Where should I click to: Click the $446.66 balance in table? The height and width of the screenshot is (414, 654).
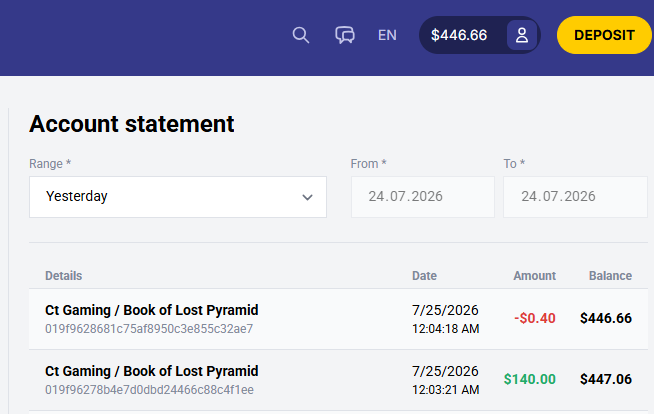(x=606, y=318)
